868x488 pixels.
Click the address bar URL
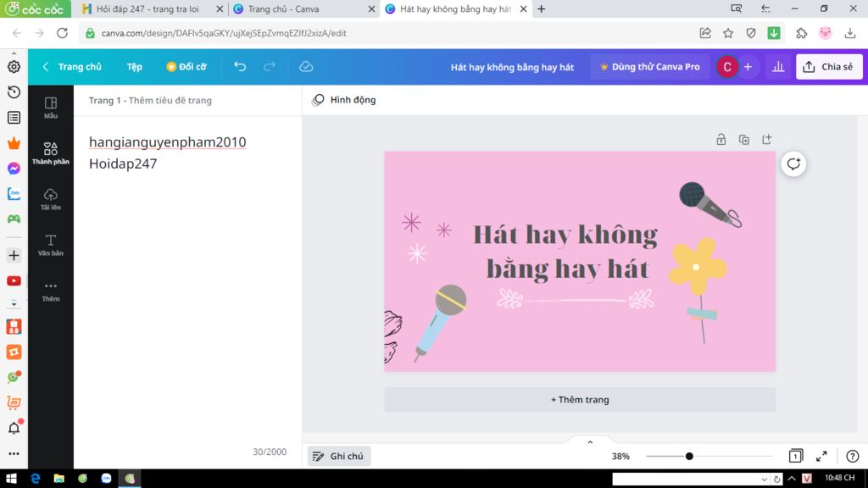coord(224,33)
